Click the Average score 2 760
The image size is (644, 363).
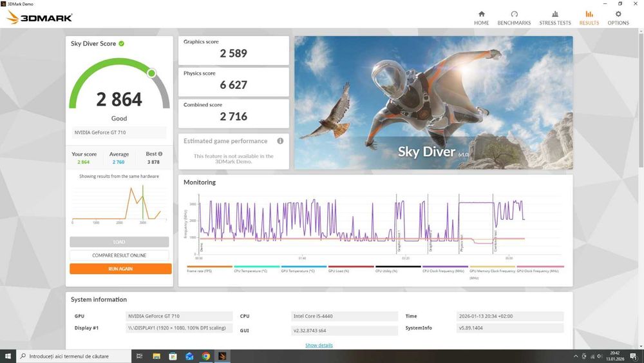118,162
